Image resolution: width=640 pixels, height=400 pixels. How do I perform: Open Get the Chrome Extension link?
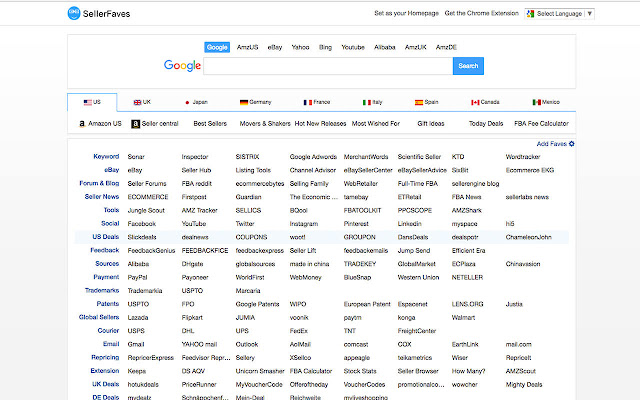pos(482,13)
